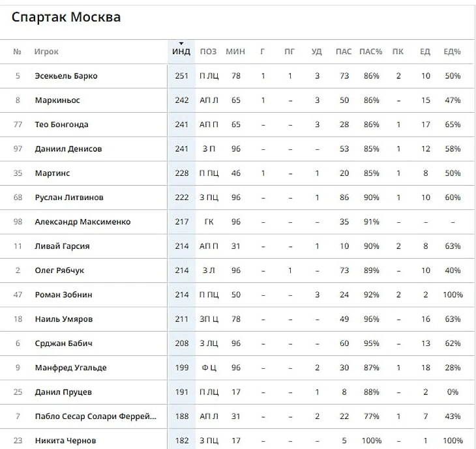Screen dimensions: 476x449
Task: Click the УД shots column header
Action: point(317,51)
